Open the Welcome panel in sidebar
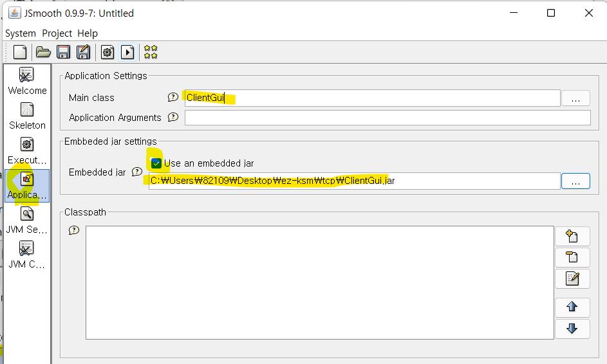Screen dimensions: 607x364 tap(27, 81)
